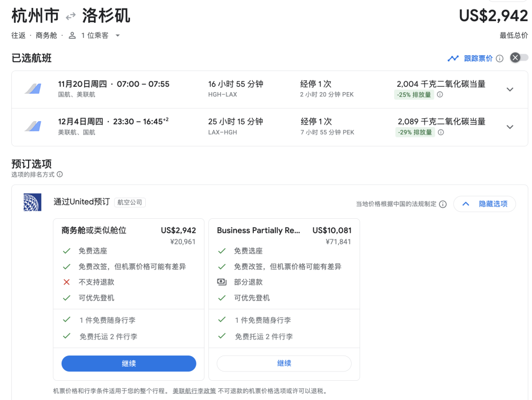Click 继续 for the US$2,942 fare

129,364
